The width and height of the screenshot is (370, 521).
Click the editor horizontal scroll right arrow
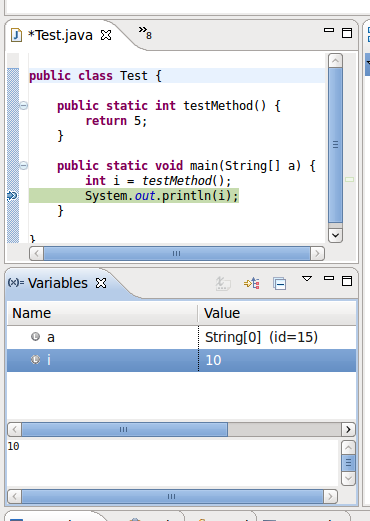coord(317,254)
